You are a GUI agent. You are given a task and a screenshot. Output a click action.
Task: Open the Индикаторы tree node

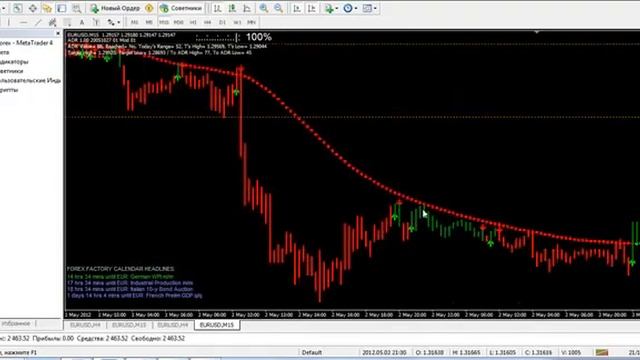(14, 62)
